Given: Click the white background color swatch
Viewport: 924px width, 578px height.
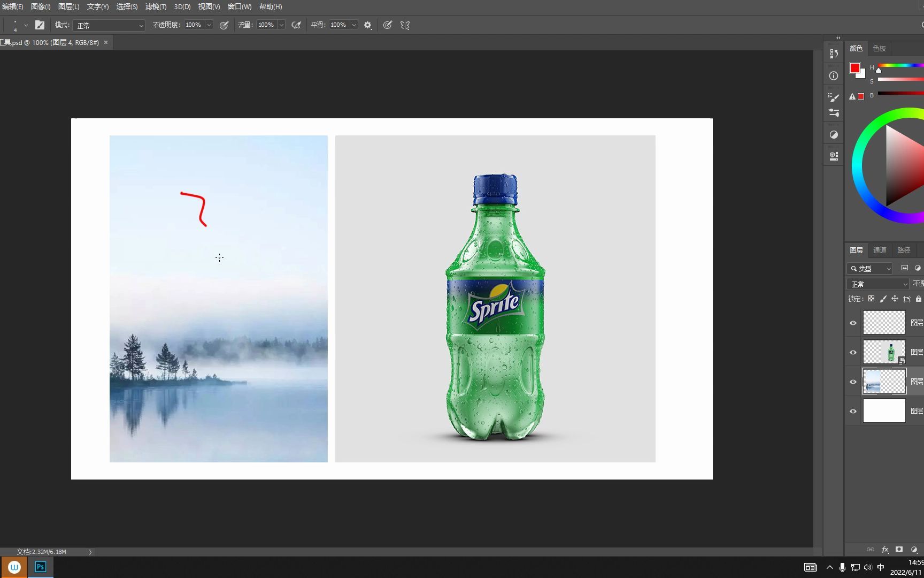Looking at the screenshot, I should 862,75.
